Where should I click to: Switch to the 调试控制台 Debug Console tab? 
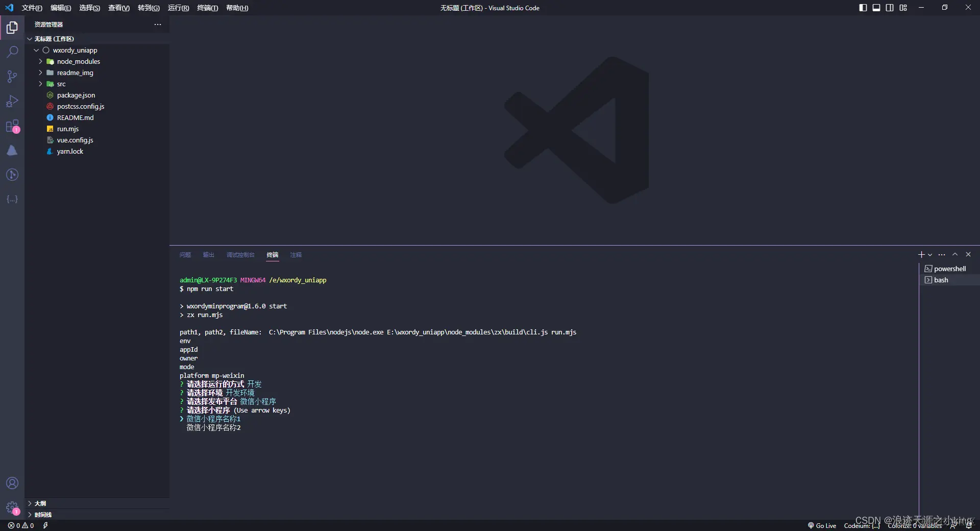click(x=240, y=255)
